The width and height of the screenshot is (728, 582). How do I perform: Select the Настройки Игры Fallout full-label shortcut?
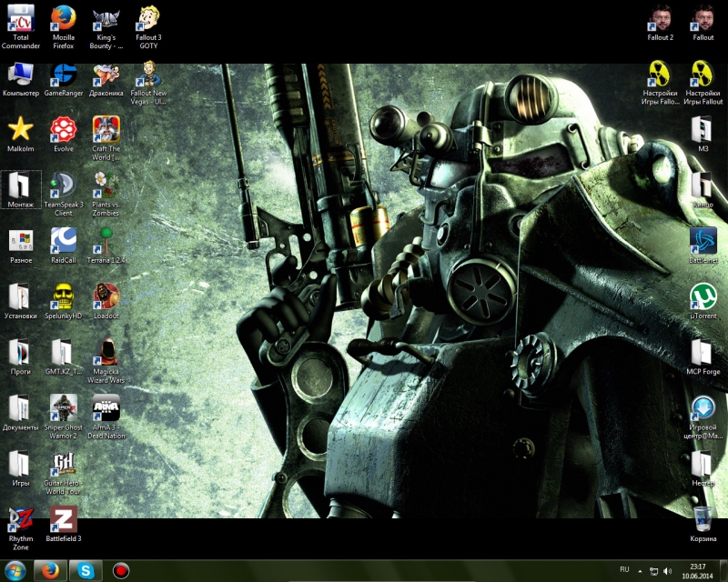coord(703,84)
